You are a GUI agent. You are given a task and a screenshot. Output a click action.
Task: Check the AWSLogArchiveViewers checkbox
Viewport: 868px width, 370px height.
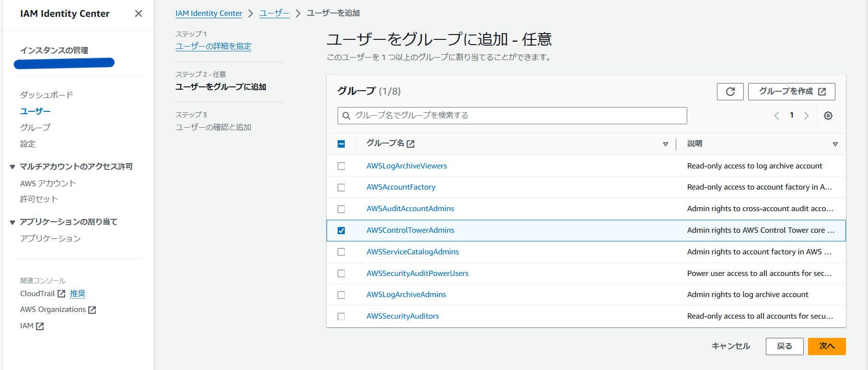pyautogui.click(x=341, y=166)
